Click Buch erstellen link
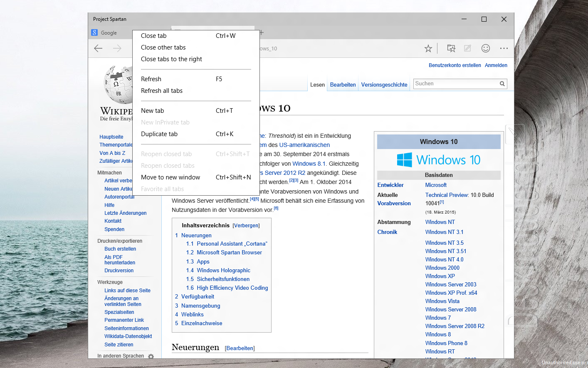This screenshot has height=368, width=588. click(120, 249)
